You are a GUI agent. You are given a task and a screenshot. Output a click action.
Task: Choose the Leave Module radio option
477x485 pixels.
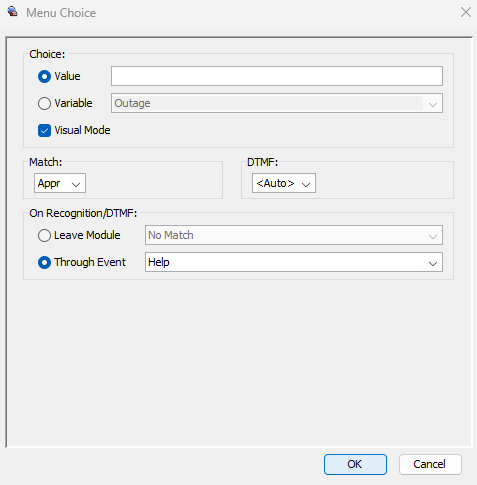tap(44, 235)
